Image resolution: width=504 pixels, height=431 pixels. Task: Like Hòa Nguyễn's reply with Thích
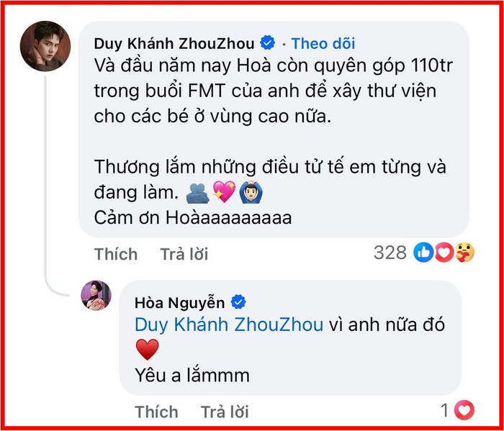coord(156,412)
